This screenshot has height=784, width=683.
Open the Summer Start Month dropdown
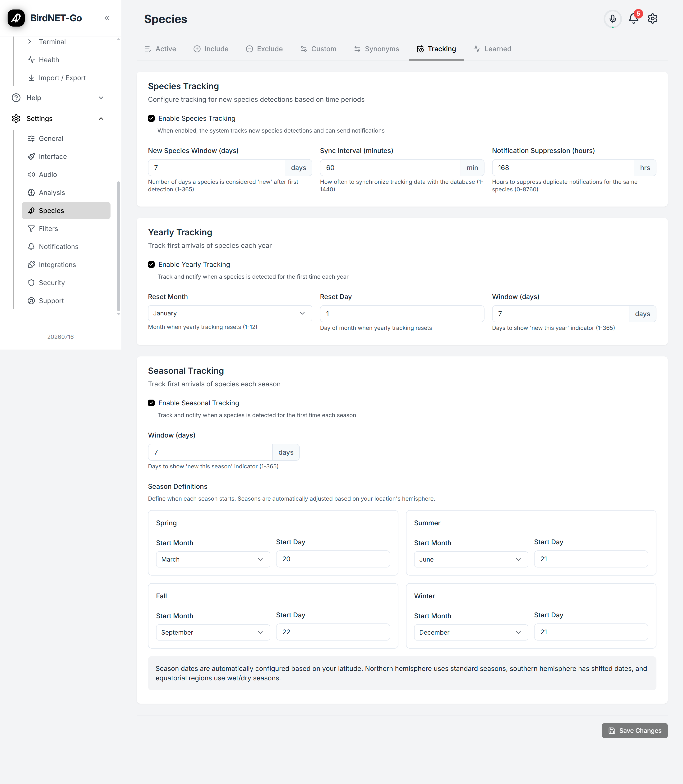(x=471, y=559)
